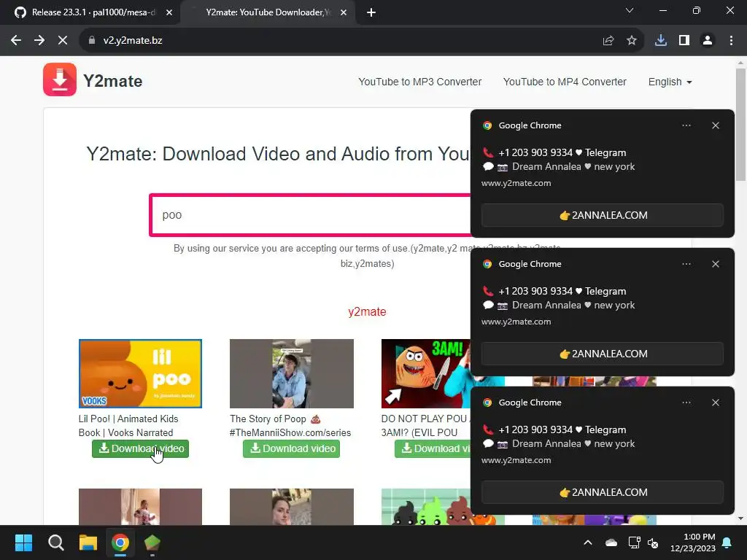
Task: Open the taskbar clock showing 1:00 PM
Action: tap(693, 542)
